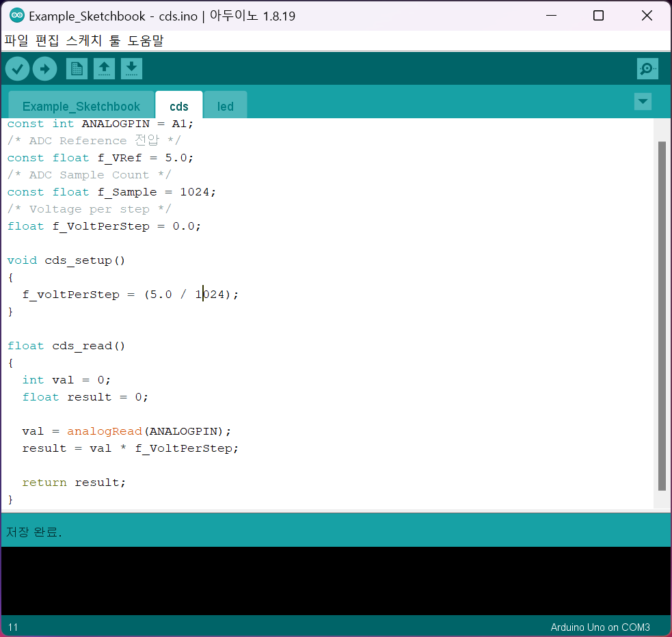This screenshot has width=672, height=637.
Task: Click the line 'result = val * f_VoltPerStep;'
Action: point(131,448)
